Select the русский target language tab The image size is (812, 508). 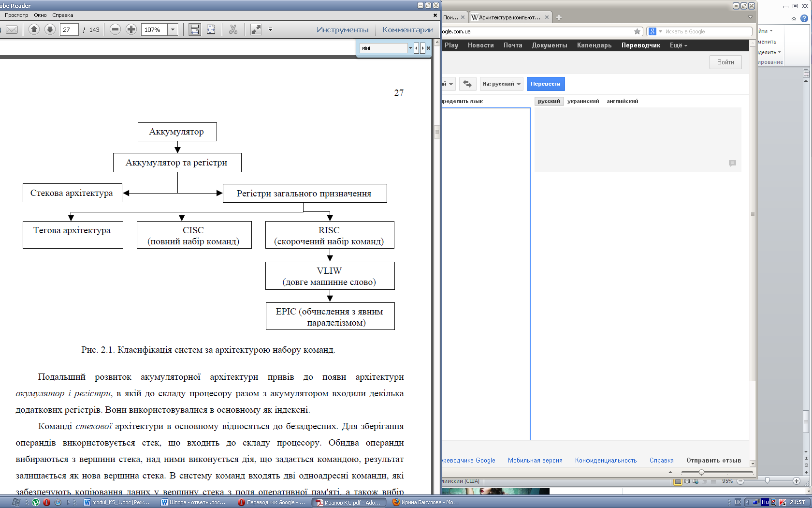549,101
